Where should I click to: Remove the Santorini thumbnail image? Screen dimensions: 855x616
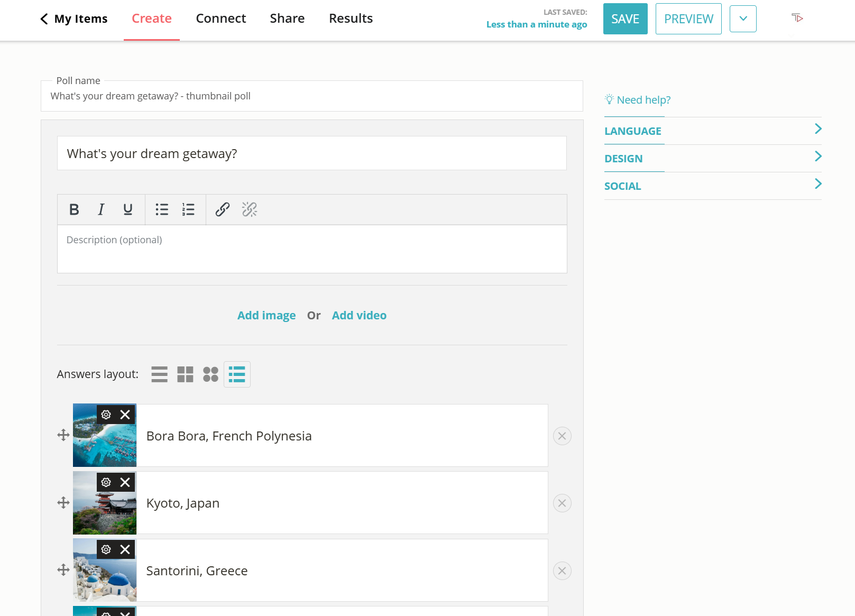(x=125, y=549)
